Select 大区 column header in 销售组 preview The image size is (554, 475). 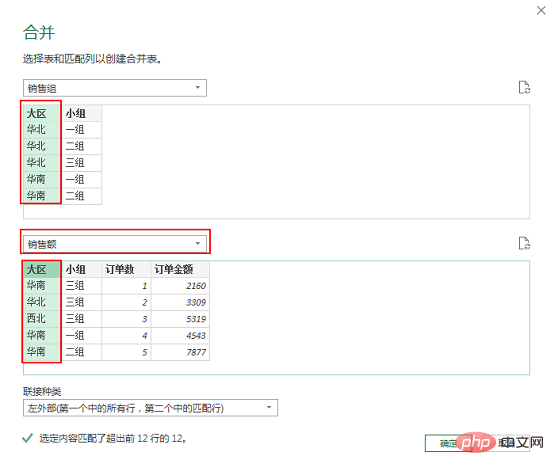pyautogui.click(x=41, y=113)
